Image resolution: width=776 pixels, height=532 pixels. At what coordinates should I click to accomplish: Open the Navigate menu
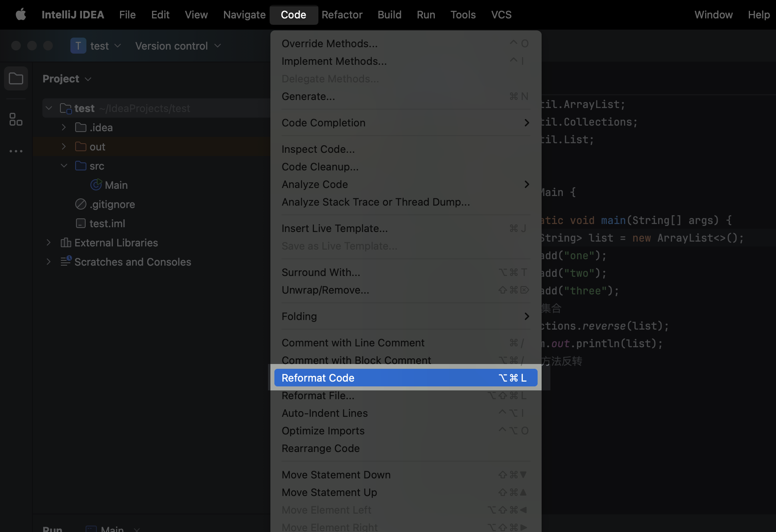244,15
